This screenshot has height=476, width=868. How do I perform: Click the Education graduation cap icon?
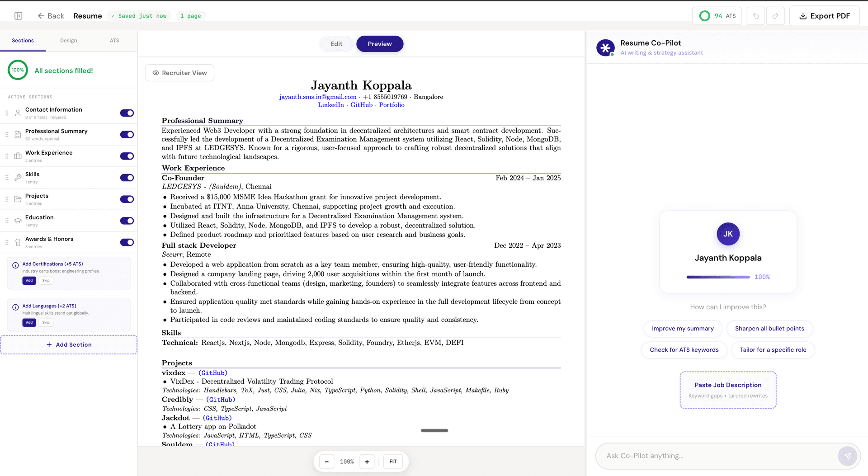click(x=18, y=221)
